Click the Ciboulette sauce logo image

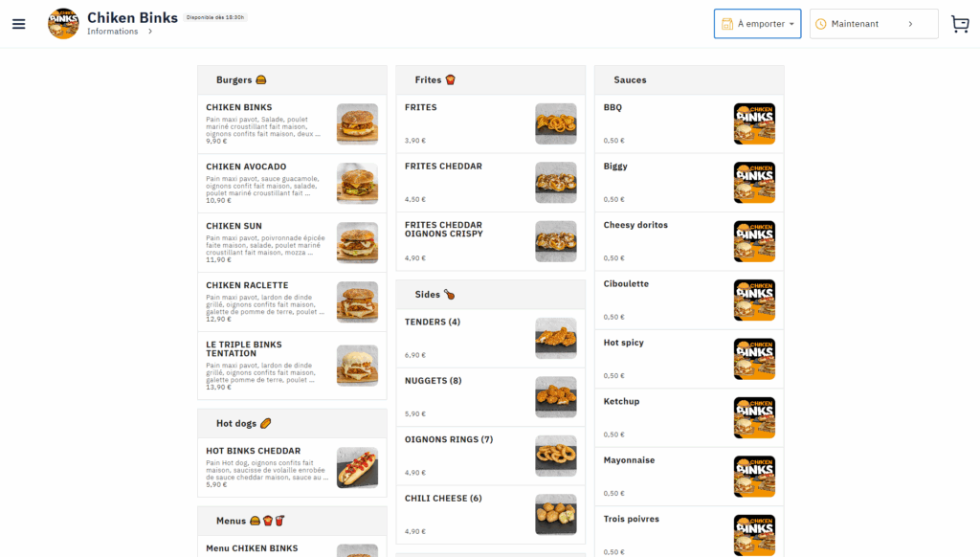point(754,301)
